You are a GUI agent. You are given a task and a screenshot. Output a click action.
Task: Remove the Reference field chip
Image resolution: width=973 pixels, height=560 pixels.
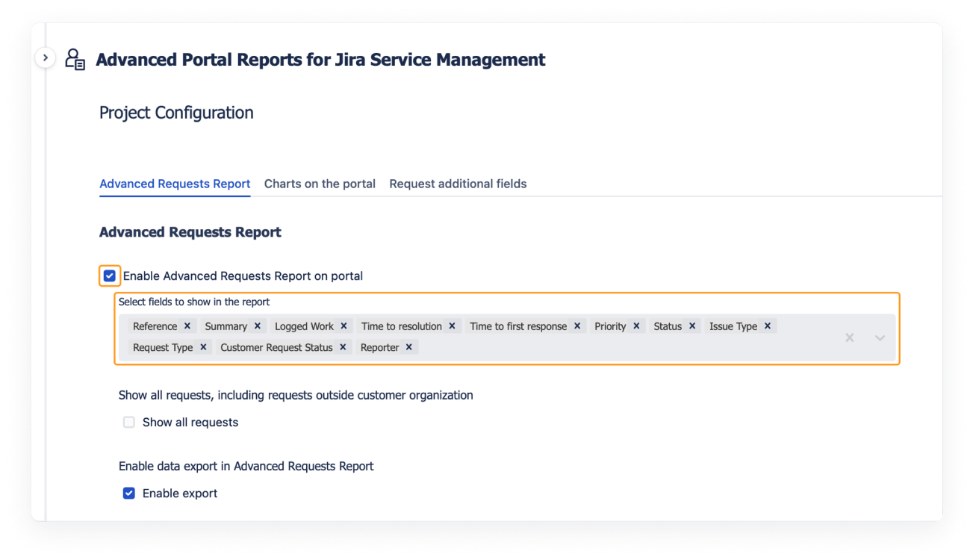click(188, 326)
